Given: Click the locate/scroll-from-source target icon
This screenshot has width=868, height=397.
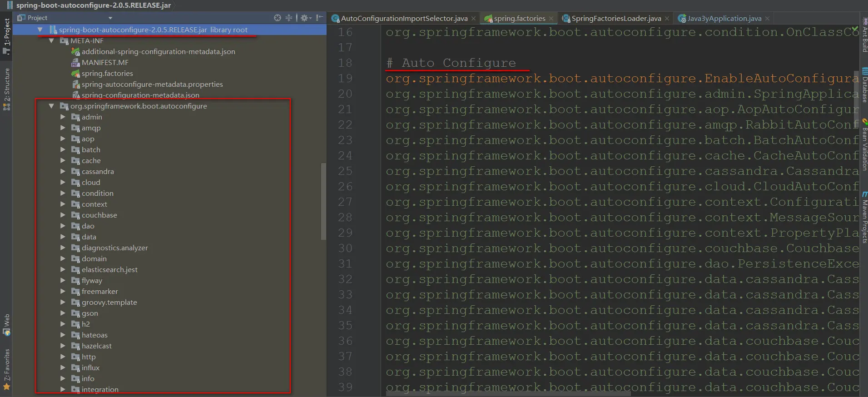Looking at the screenshot, I should point(278,18).
